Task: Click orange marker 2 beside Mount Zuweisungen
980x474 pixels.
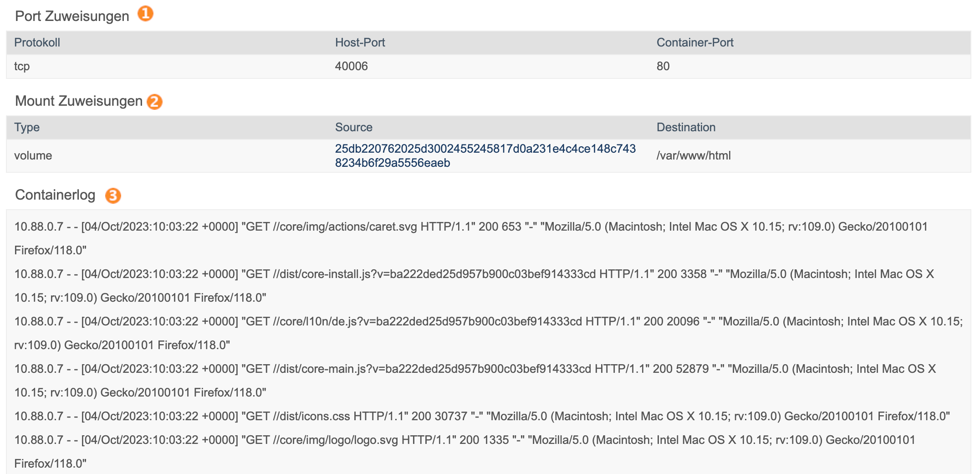Action: pos(154,101)
